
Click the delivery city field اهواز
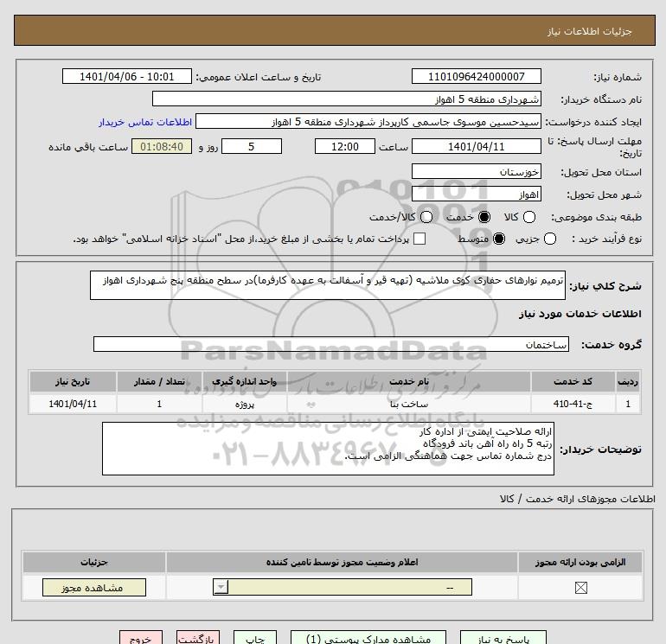pos(476,194)
